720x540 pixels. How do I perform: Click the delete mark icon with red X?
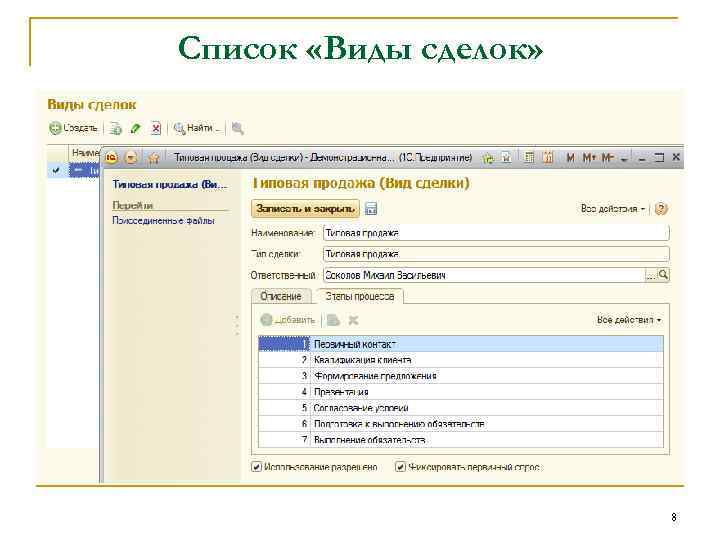pos(156,129)
